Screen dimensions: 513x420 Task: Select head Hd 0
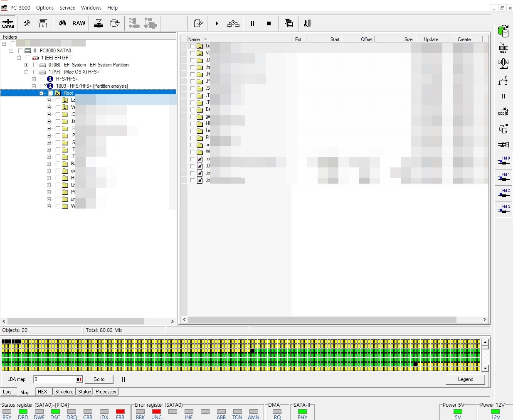point(503,161)
